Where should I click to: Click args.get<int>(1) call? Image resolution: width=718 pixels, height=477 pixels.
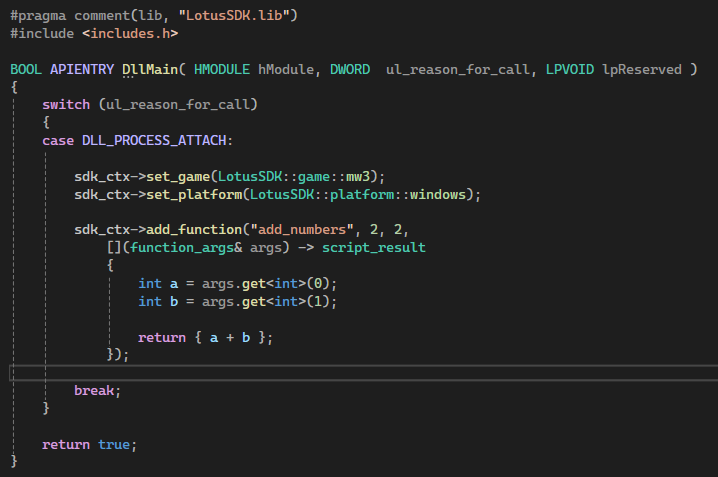[x=266, y=302]
